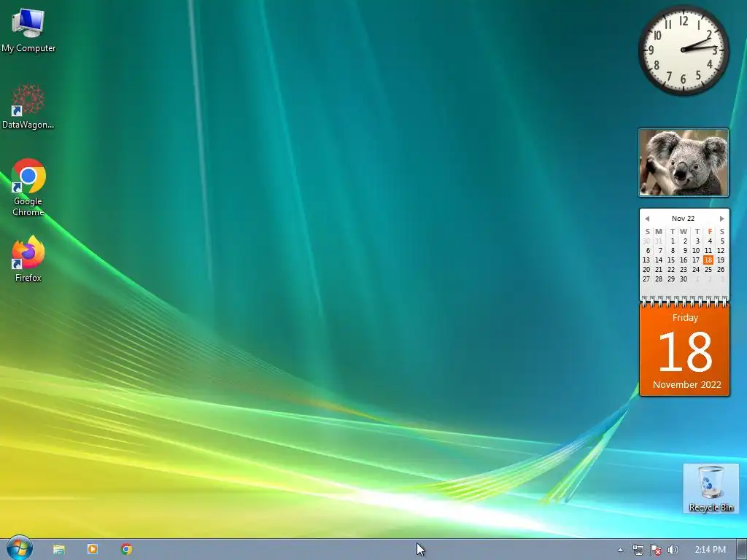Image resolution: width=747 pixels, height=560 pixels.
Task: Select day 13 in calendar gadget
Action: pyautogui.click(x=646, y=260)
